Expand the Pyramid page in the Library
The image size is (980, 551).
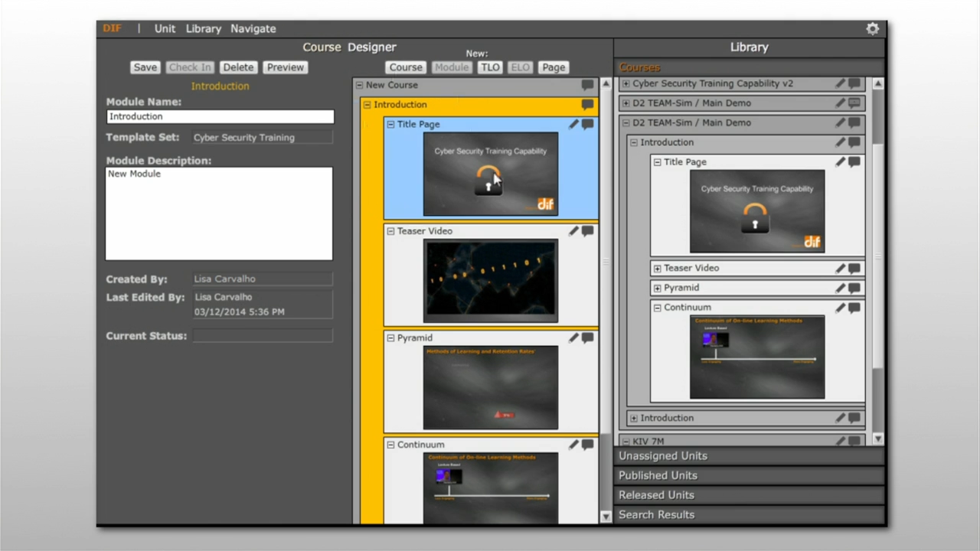tap(657, 289)
